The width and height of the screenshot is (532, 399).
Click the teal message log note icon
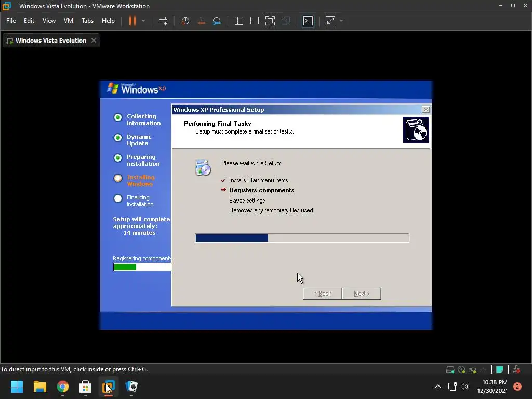click(499, 369)
